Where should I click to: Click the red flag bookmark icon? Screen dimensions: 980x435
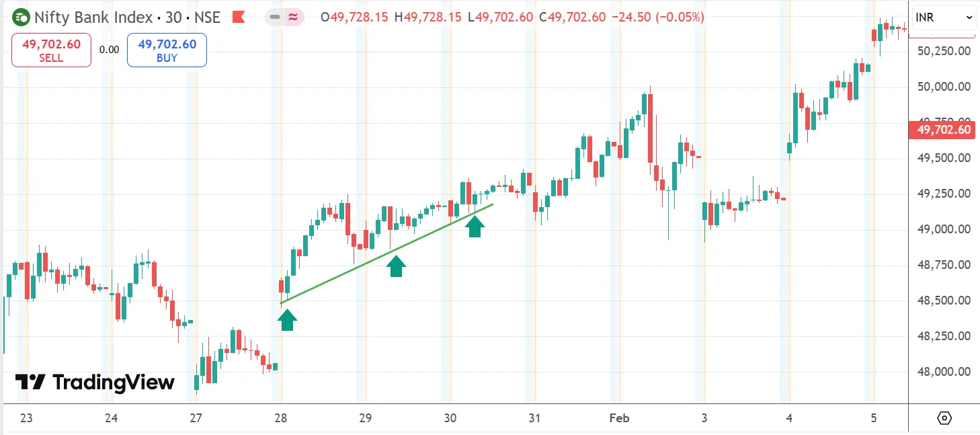(x=239, y=17)
